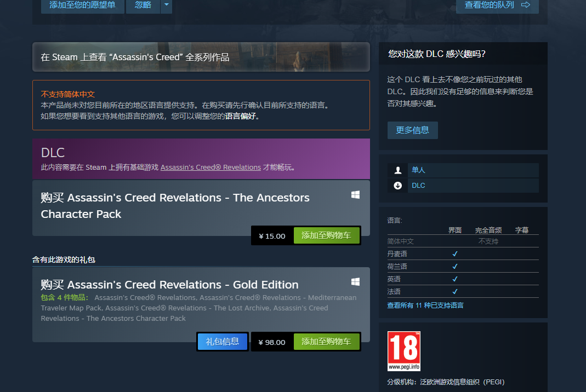Click Windows icon on Ancestors Character Pack
Image resolution: width=586 pixels, height=392 pixels.
(355, 195)
